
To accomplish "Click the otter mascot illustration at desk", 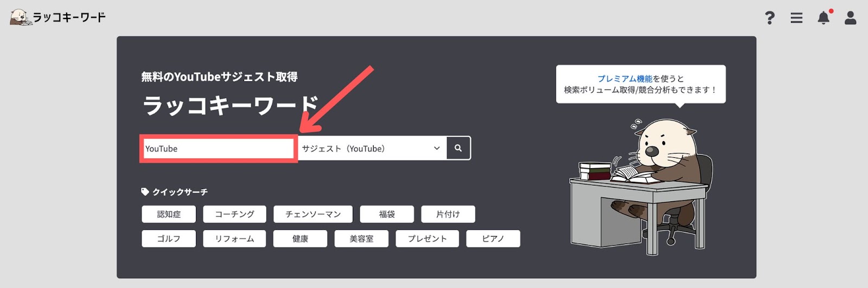I will coord(640,187).
